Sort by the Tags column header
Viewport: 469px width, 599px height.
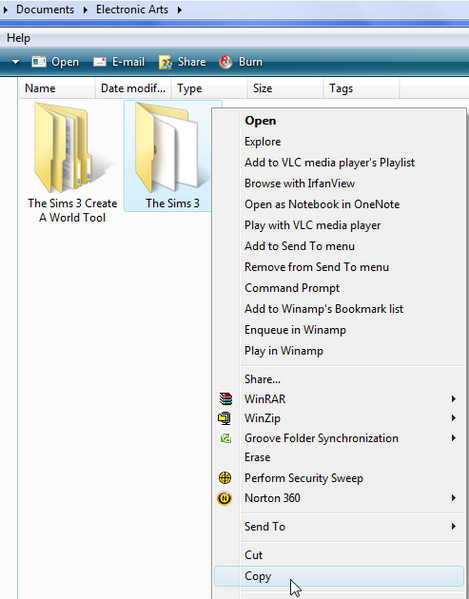[x=361, y=88]
